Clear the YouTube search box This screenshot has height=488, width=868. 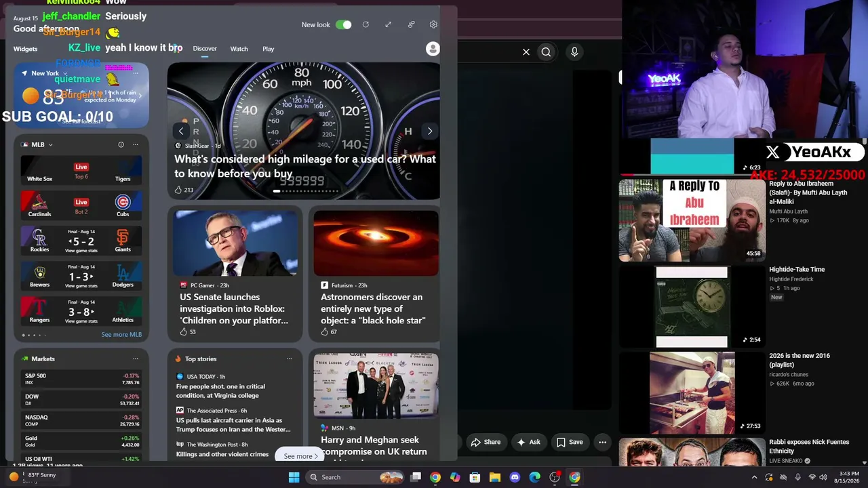point(526,52)
